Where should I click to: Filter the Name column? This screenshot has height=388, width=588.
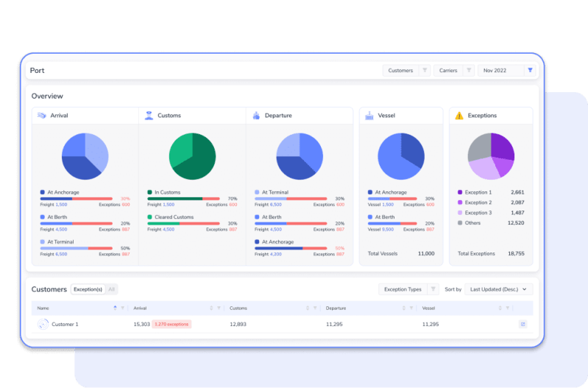coord(122,308)
